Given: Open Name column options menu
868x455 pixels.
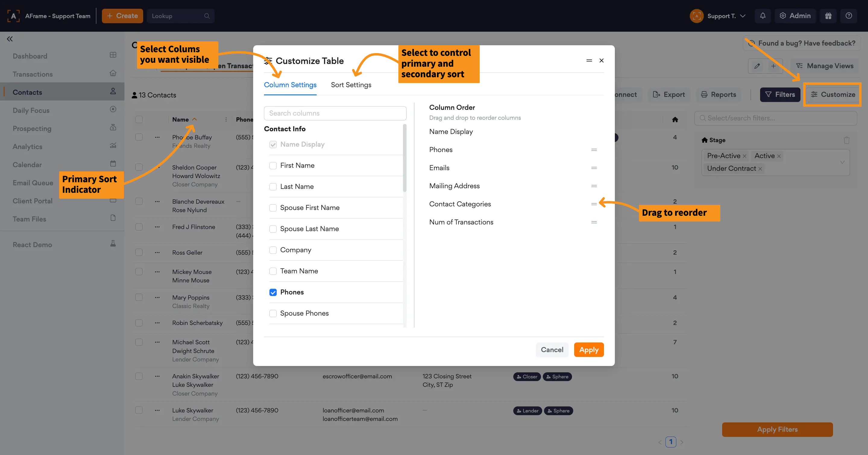Looking at the screenshot, I should (x=226, y=119).
